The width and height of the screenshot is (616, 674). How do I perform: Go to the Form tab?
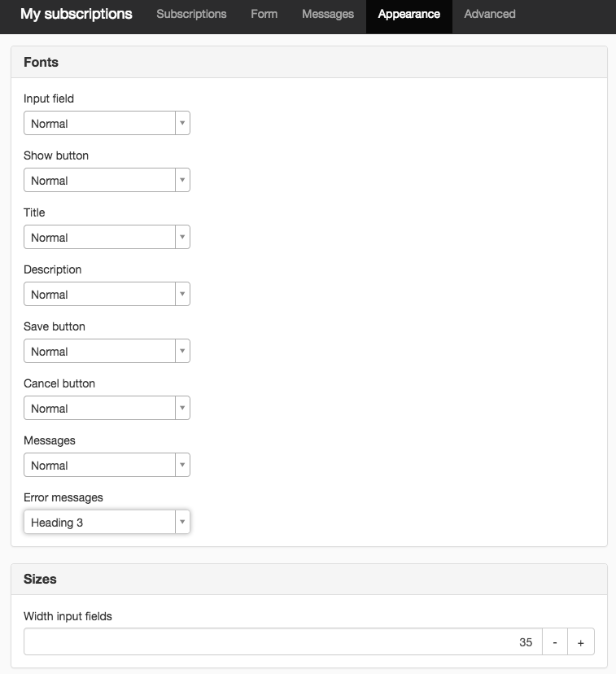point(264,14)
